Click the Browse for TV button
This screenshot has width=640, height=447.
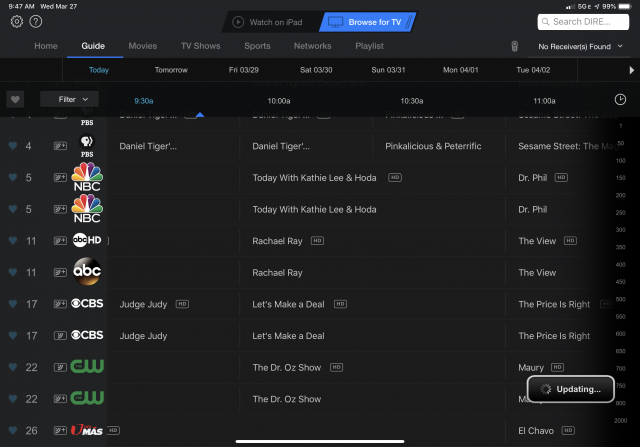click(x=368, y=22)
